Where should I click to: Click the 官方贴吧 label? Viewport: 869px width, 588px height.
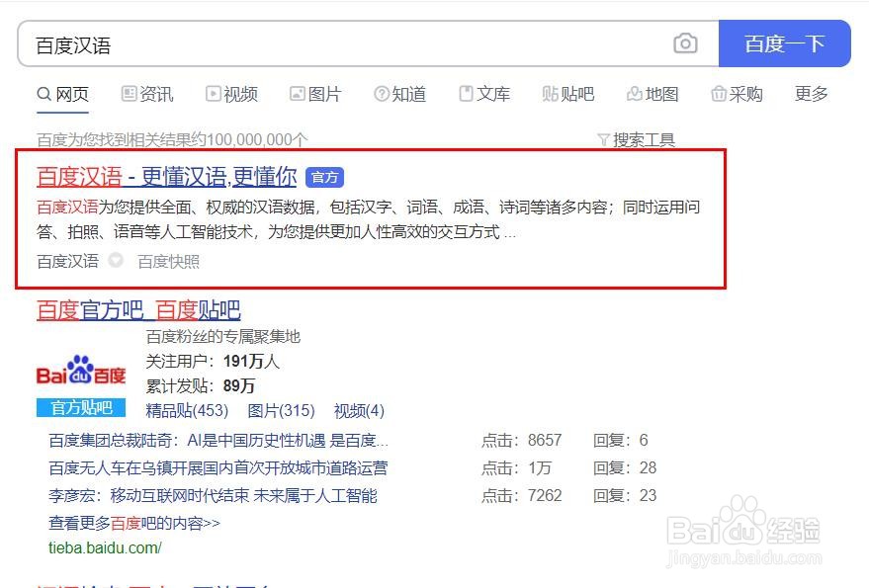(x=81, y=408)
